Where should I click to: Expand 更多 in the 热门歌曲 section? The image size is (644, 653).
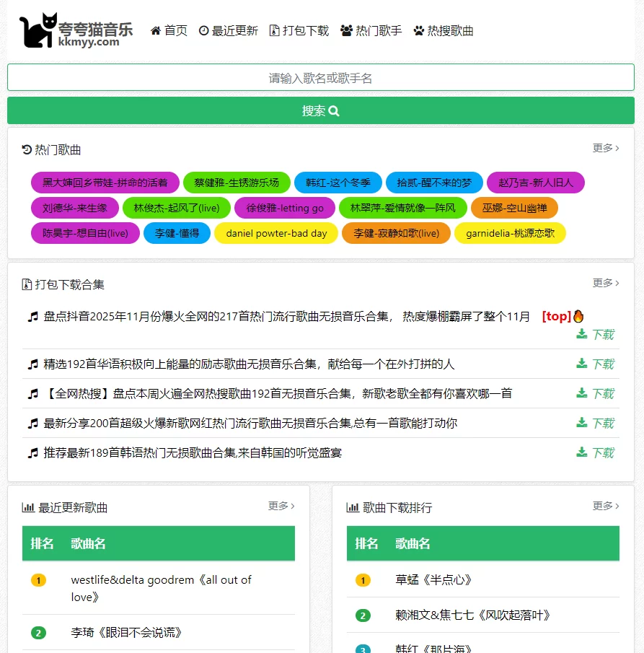pos(606,146)
